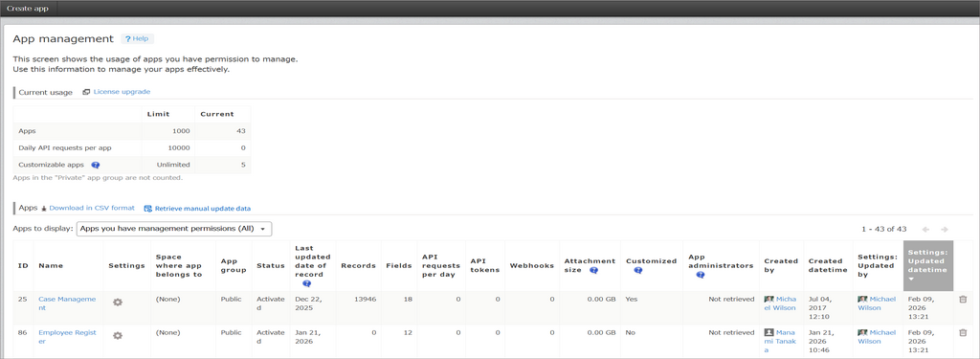Click the 13946 records value

pyautogui.click(x=365, y=300)
